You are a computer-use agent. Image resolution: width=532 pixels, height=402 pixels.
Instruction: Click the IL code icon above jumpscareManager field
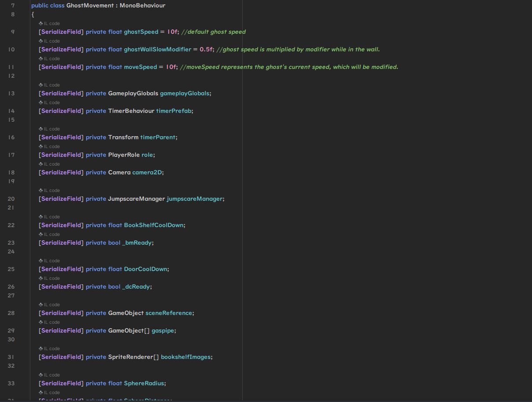(41, 190)
